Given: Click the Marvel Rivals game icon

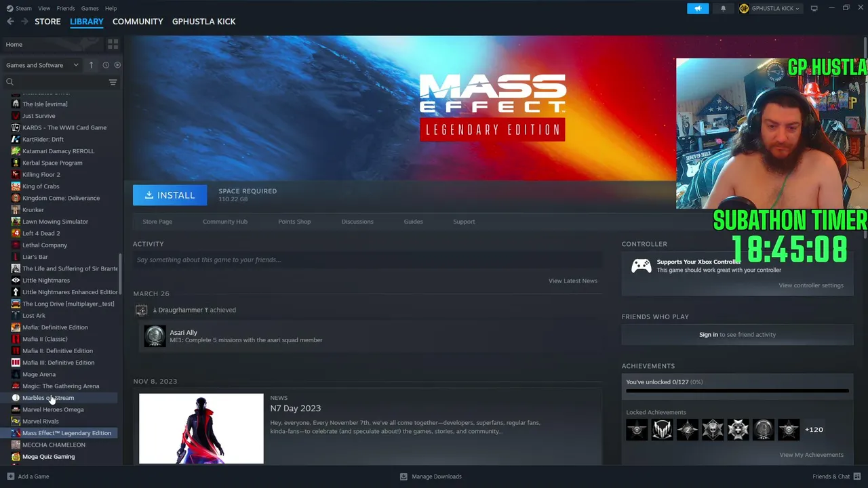Looking at the screenshot, I should 16,421.
